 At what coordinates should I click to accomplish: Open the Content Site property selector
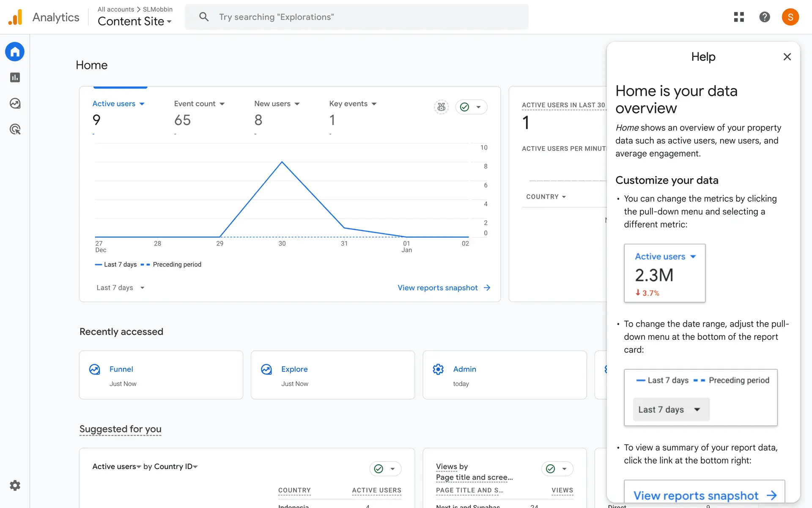coord(134,21)
